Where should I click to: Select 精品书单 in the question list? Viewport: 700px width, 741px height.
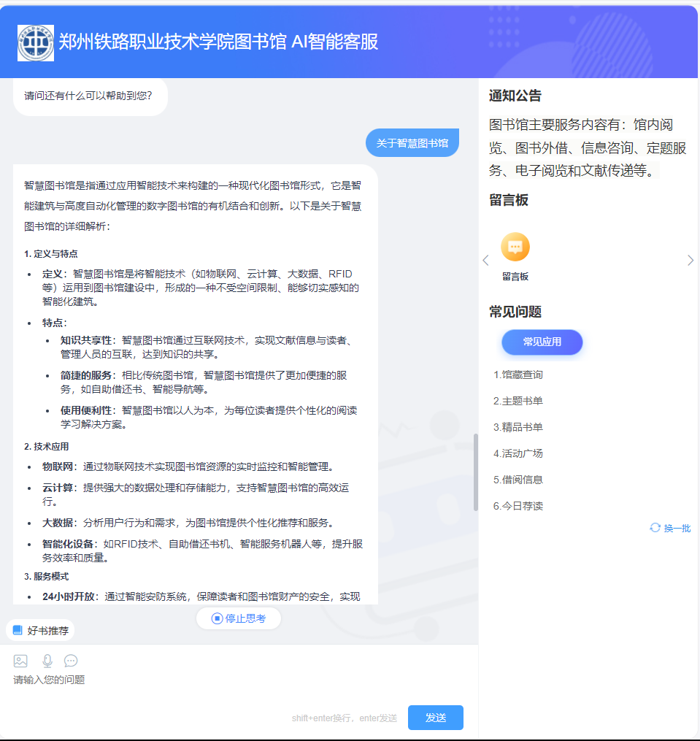click(518, 427)
